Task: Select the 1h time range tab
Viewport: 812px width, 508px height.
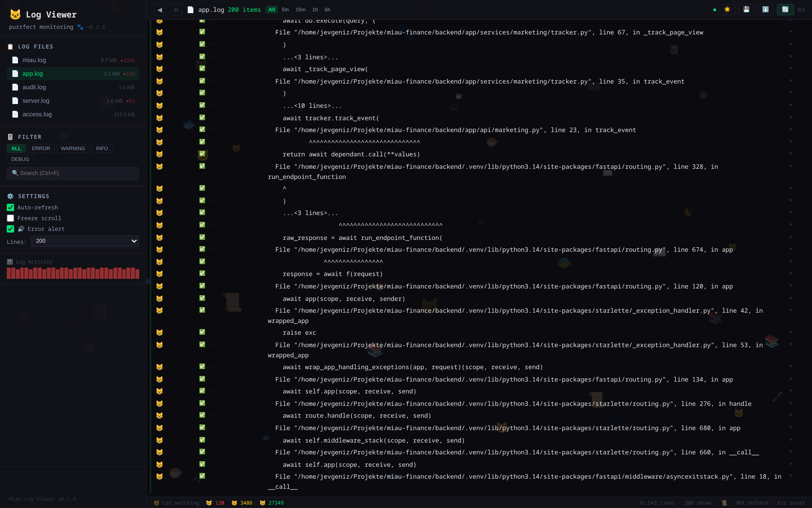Action: tap(315, 10)
